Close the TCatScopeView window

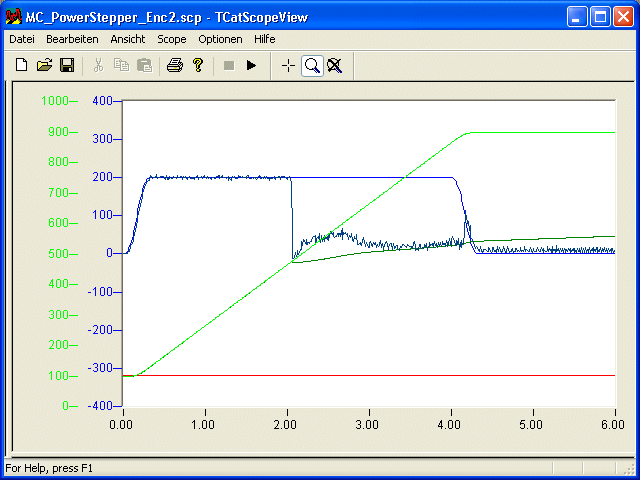pos(624,17)
